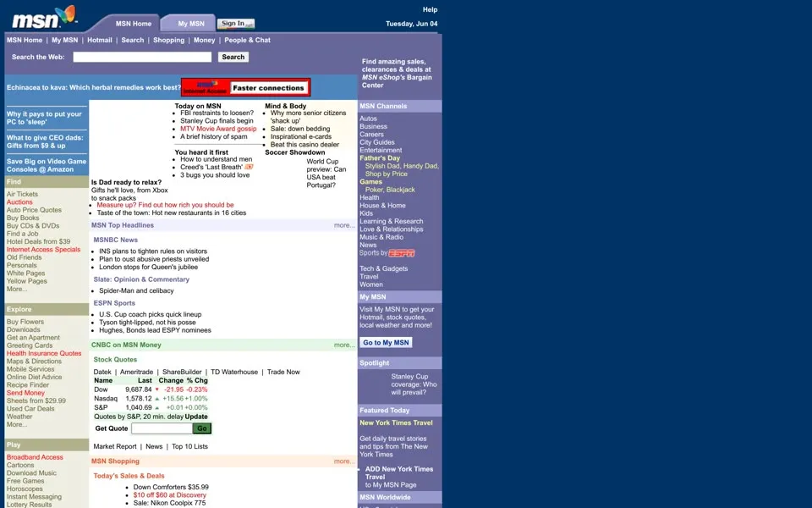Select Search in the navigation bar
The height and width of the screenshot is (508, 812).
tap(133, 40)
